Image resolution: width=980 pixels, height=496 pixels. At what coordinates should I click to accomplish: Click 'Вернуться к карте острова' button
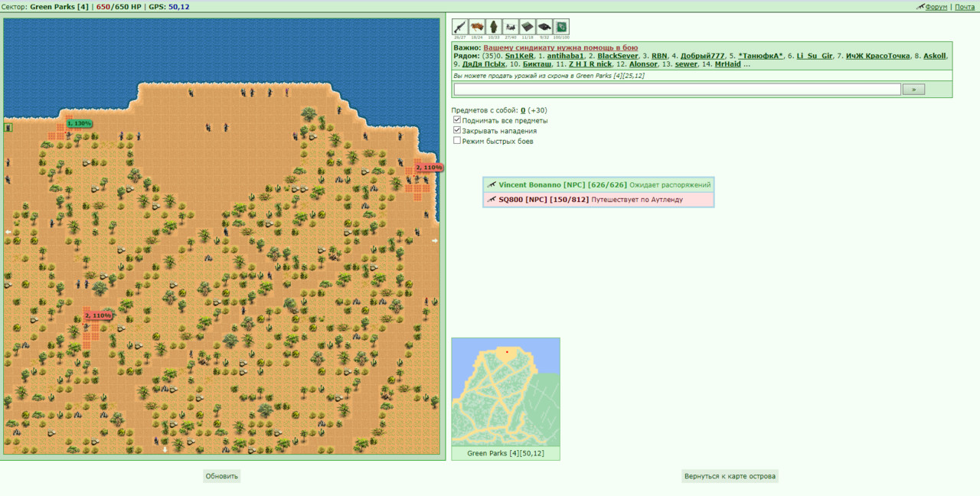pos(730,476)
